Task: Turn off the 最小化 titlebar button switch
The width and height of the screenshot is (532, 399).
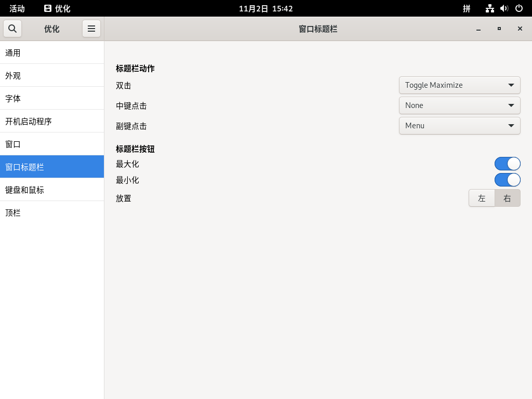Action: [x=507, y=180]
